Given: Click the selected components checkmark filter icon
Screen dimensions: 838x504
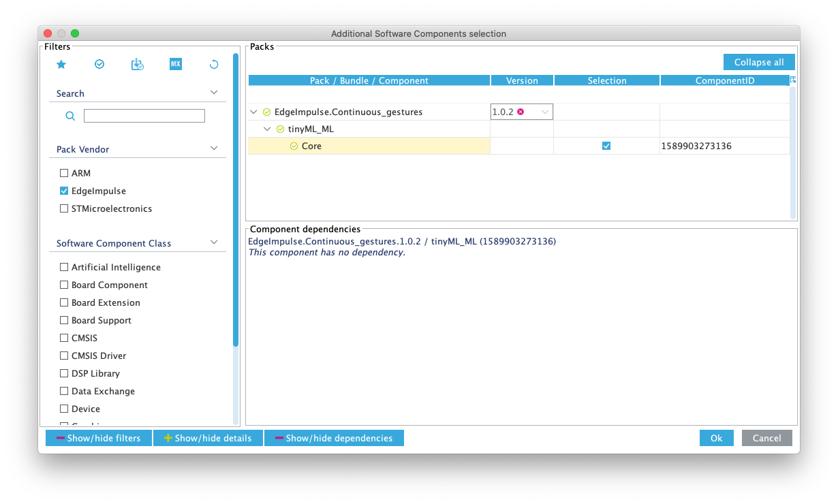Looking at the screenshot, I should pyautogui.click(x=99, y=64).
